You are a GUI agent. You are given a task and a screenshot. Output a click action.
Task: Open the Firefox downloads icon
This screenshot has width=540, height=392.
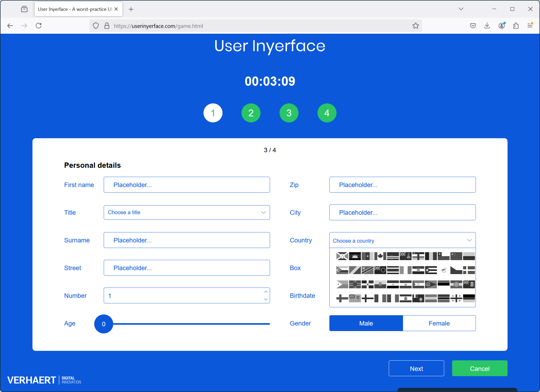click(x=487, y=26)
